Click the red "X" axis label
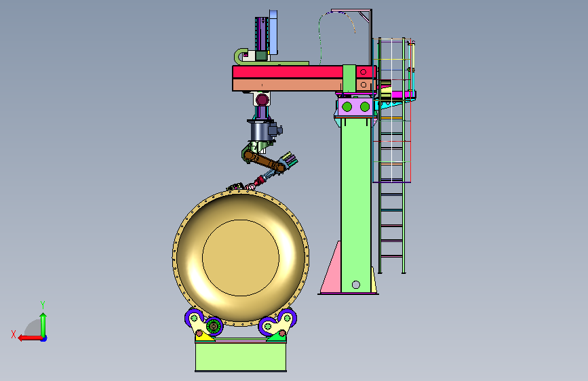588x381 pixels. point(14,334)
